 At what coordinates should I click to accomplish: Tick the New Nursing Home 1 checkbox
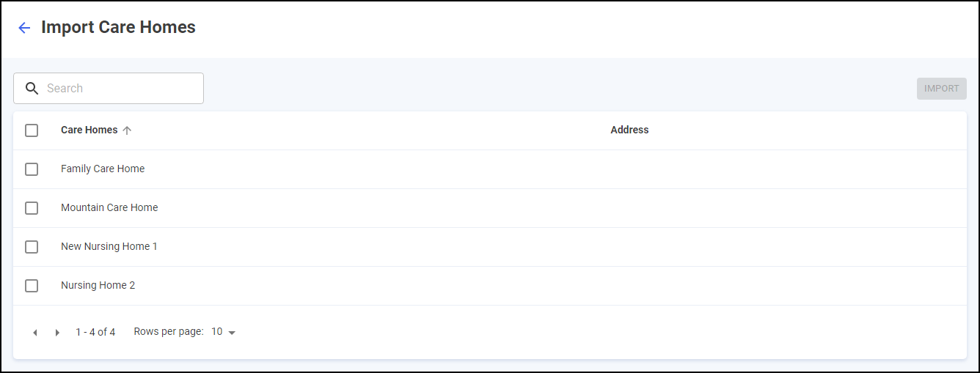(x=32, y=247)
